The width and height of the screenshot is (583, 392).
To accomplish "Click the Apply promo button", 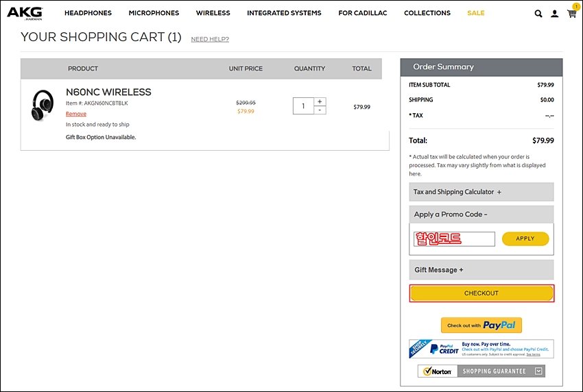I will [x=525, y=239].
